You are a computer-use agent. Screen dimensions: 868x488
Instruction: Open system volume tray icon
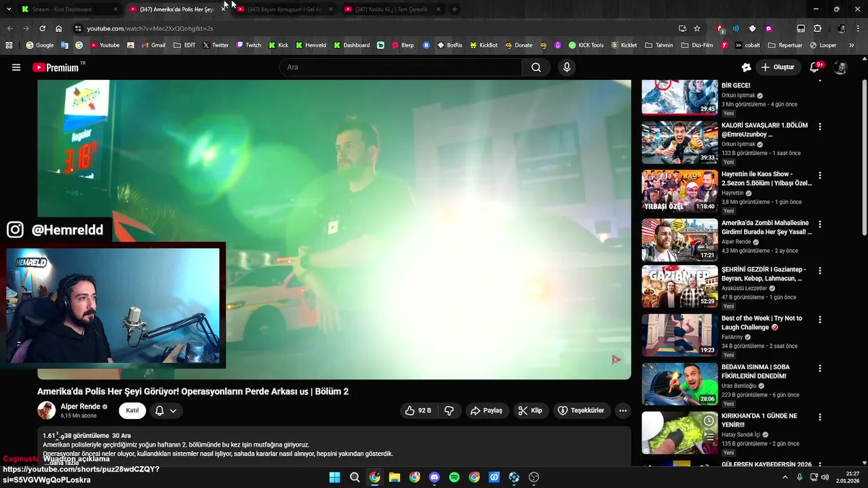coord(825,477)
